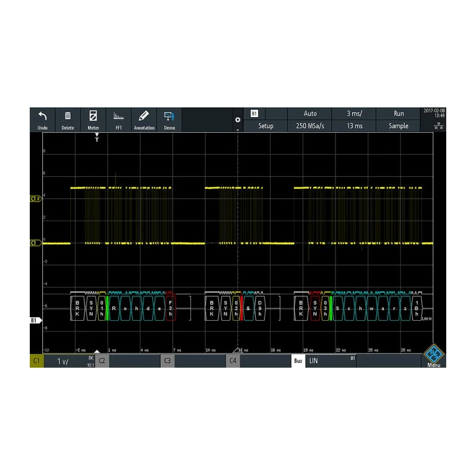This screenshot has width=476, height=476.
Task: Select first frame BRK field
Action: 77,308
